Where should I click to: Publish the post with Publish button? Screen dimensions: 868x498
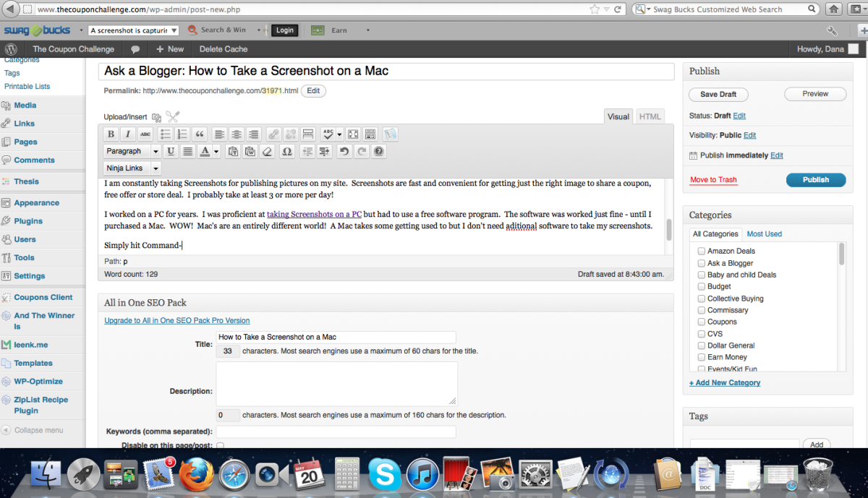(815, 179)
